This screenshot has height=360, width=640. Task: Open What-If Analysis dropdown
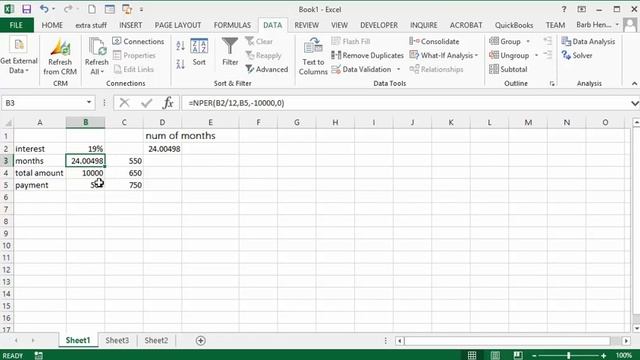[x=444, y=55]
